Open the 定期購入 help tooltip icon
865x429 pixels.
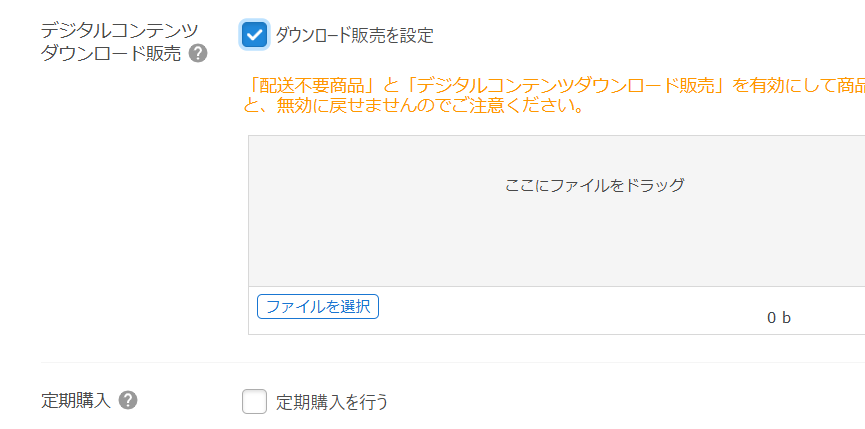(x=127, y=400)
